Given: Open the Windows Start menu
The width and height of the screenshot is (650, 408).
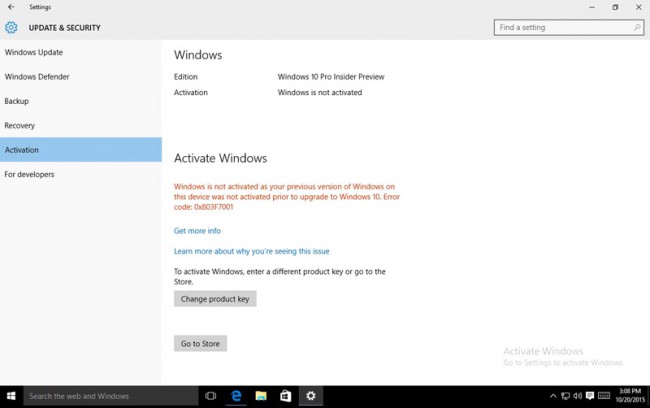Looking at the screenshot, I should tap(11, 396).
